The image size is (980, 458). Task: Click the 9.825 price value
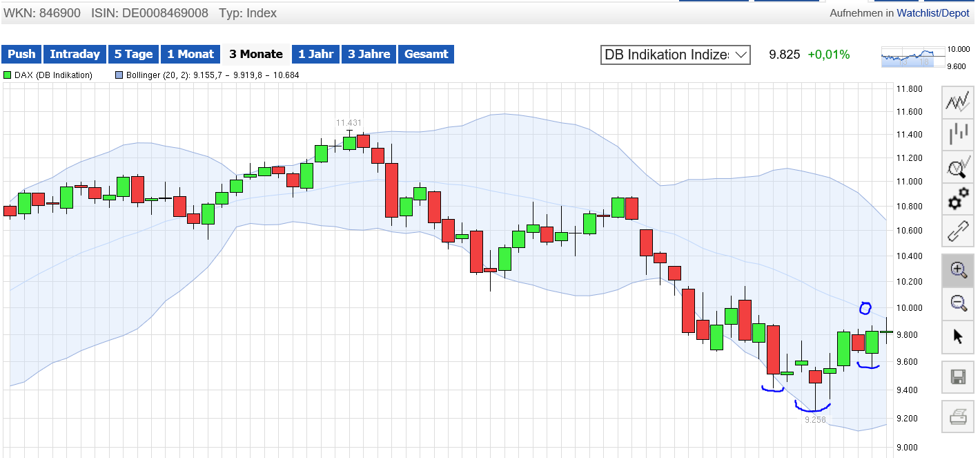783,55
